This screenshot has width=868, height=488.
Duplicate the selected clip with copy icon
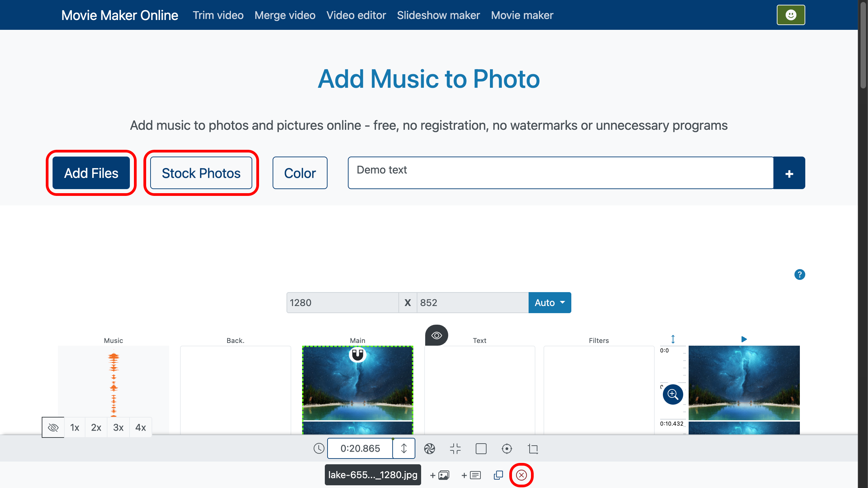coord(498,475)
